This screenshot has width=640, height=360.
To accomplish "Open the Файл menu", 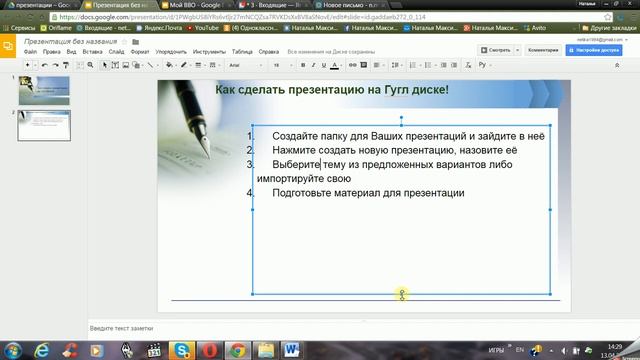I will pyautogui.click(x=30, y=52).
